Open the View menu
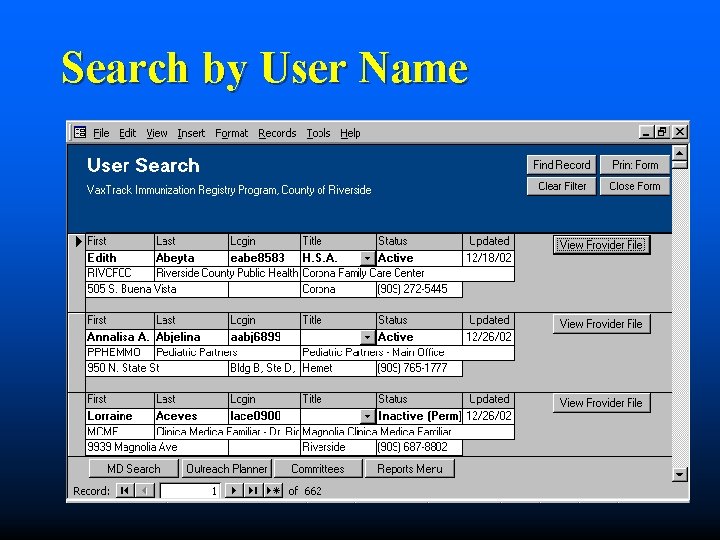This screenshot has width=720, height=540. (x=157, y=133)
